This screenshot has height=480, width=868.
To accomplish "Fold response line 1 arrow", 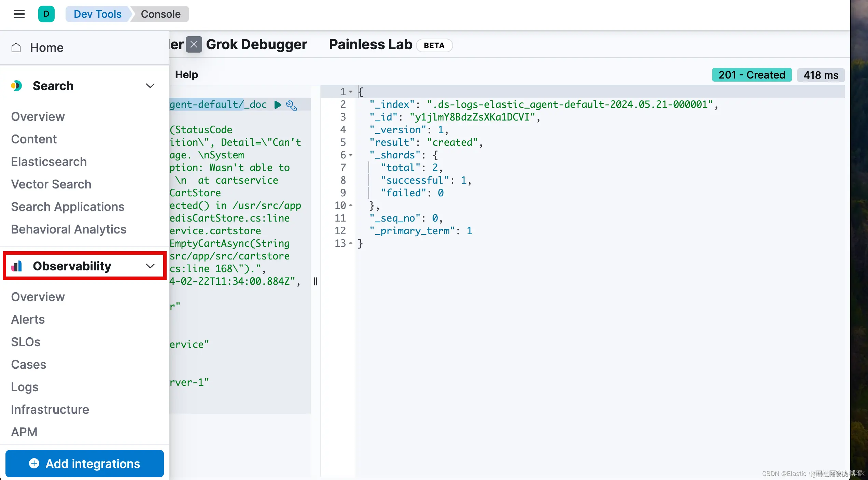I will (x=351, y=92).
